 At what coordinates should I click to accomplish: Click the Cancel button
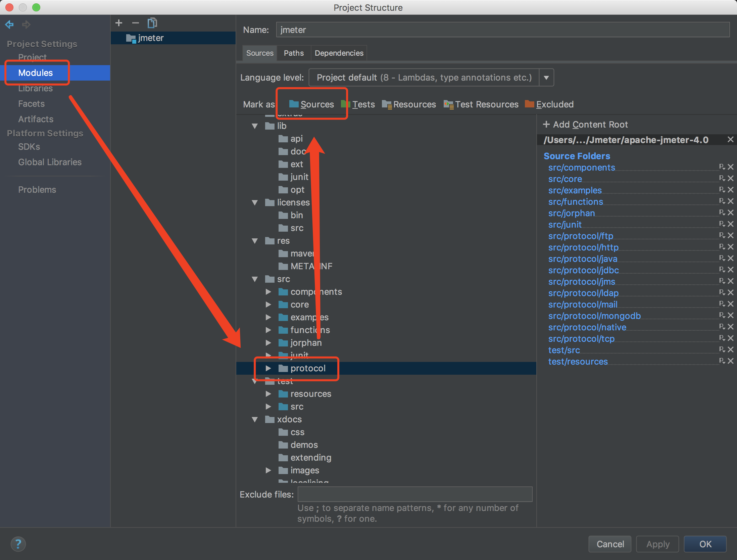click(x=610, y=544)
